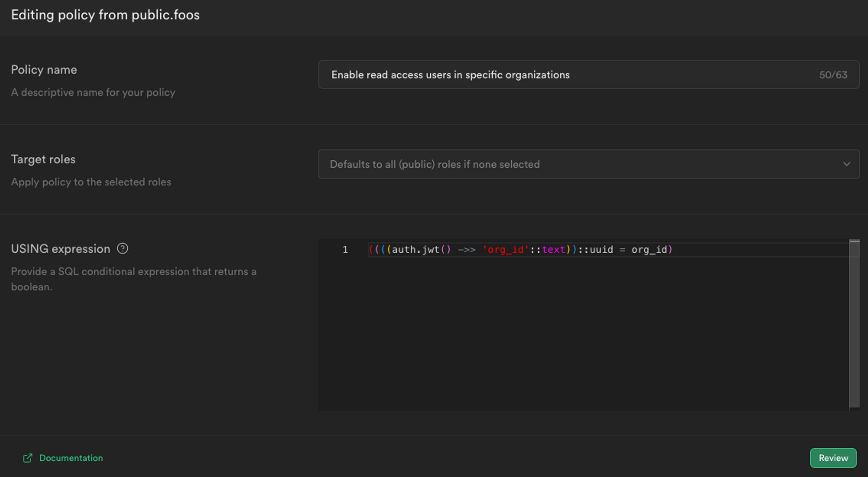Click the SQL expression code on line 1
The width and height of the screenshot is (868, 477).
tap(520, 250)
